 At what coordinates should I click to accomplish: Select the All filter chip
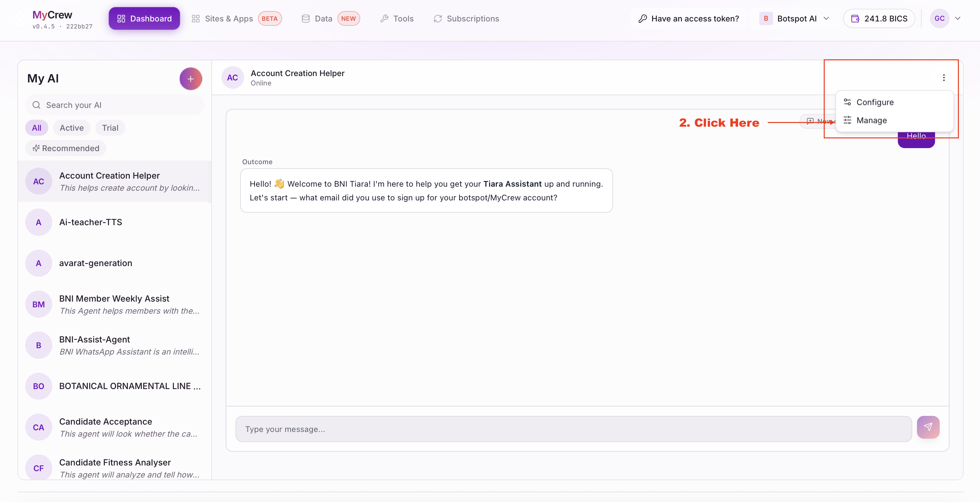point(37,128)
